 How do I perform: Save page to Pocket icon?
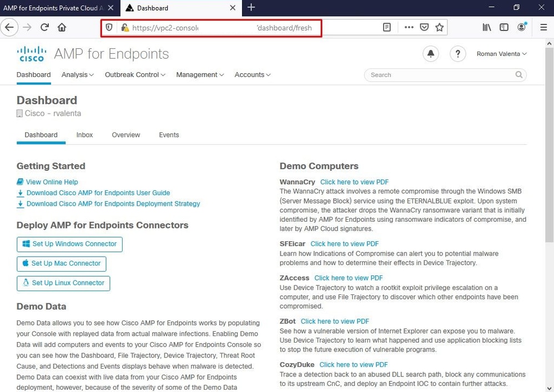424,27
